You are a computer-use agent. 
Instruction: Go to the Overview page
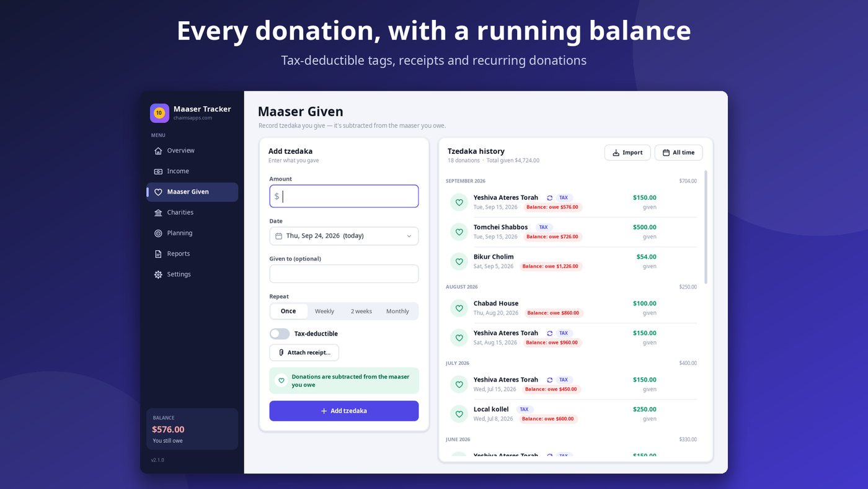(x=192, y=151)
